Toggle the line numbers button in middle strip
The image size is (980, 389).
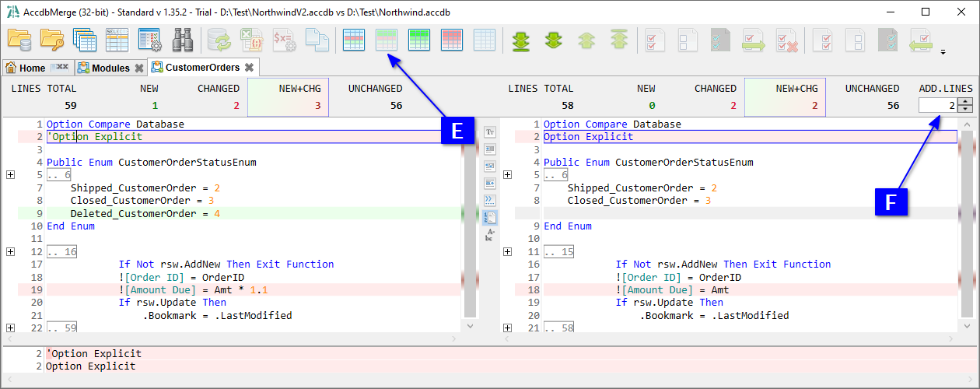[x=490, y=217]
